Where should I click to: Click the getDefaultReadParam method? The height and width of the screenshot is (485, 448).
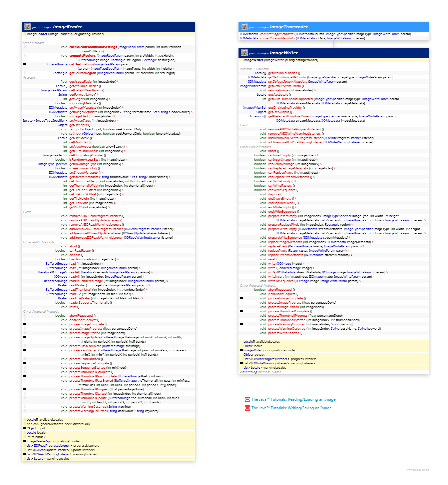point(85,90)
